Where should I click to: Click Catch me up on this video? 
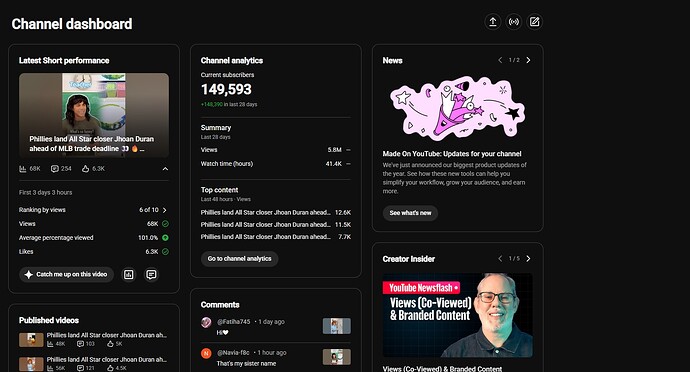point(66,275)
